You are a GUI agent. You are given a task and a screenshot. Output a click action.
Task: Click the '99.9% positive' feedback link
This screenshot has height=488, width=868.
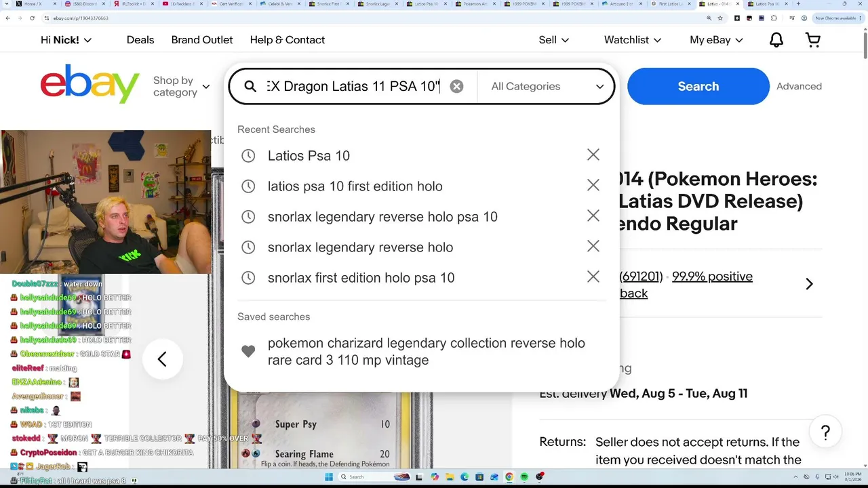coord(712,277)
